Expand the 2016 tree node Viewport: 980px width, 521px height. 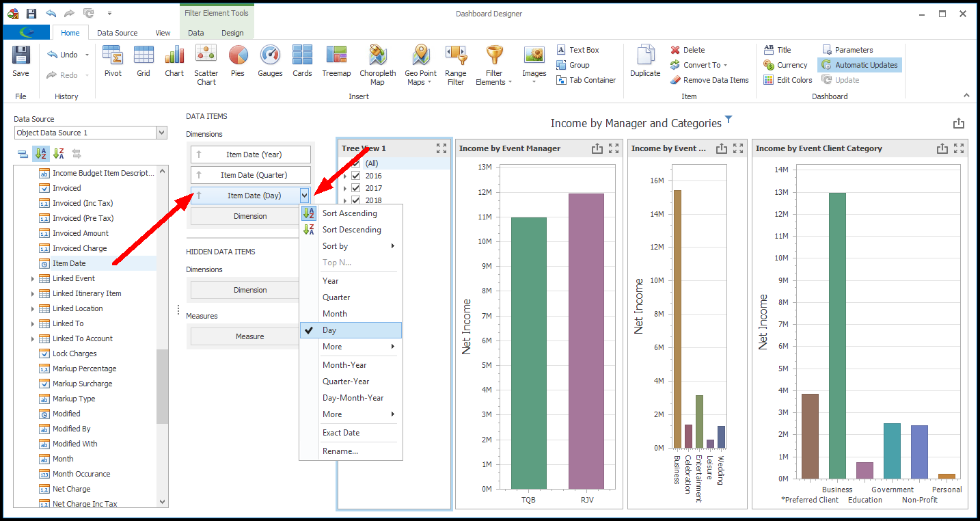point(345,176)
